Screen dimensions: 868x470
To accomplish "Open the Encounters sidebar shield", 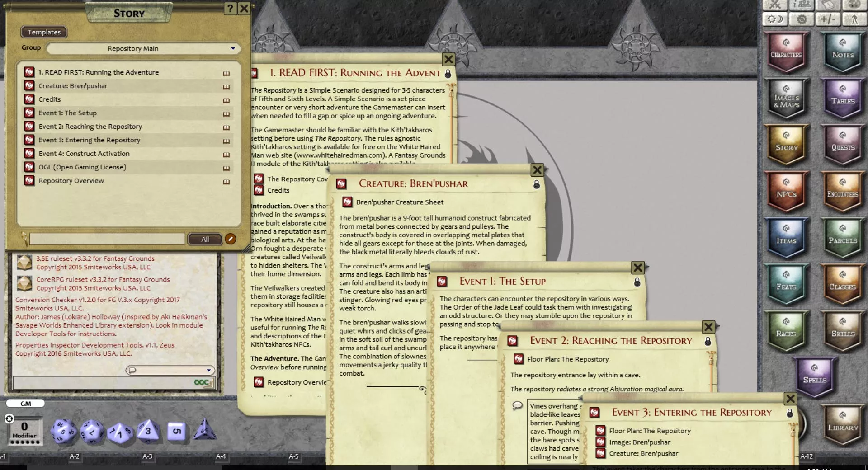I will pyautogui.click(x=843, y=192).
